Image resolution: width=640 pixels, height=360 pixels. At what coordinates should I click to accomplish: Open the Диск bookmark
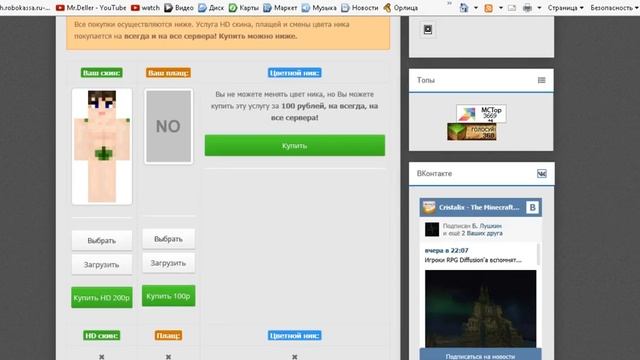pos(211,7)
